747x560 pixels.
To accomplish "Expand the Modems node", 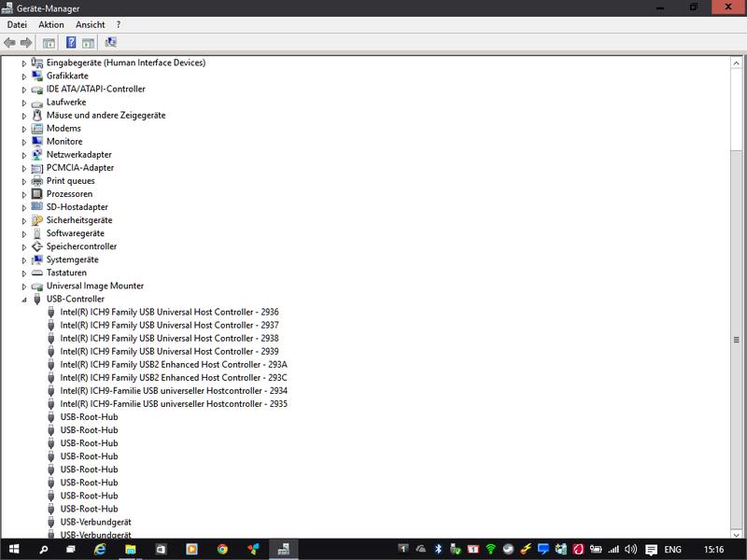I will [24, 129].
